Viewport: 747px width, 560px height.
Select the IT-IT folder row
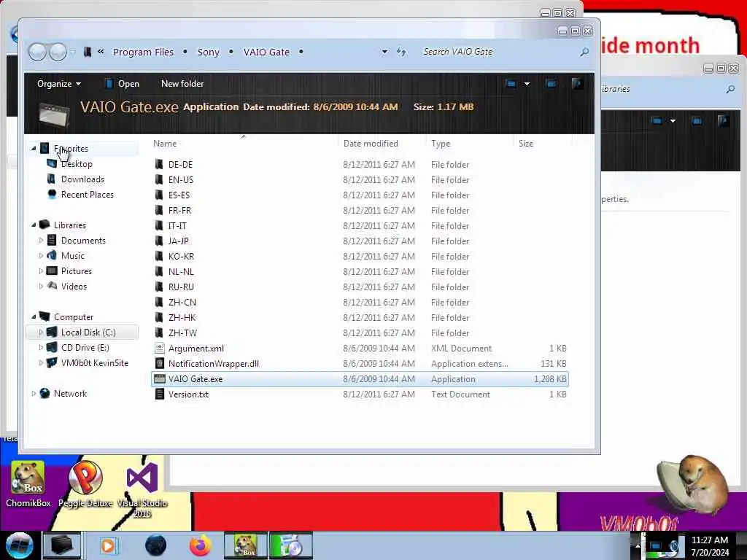360,226
